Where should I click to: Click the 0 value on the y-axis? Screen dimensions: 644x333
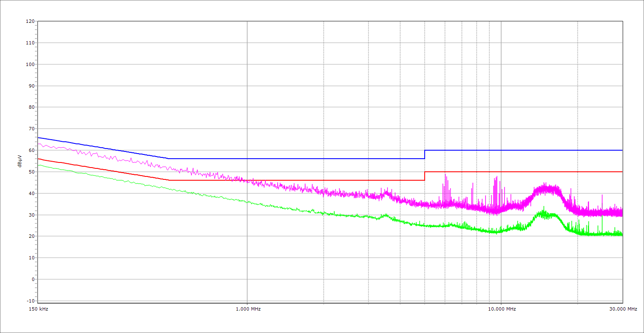(x=33, y=279)
